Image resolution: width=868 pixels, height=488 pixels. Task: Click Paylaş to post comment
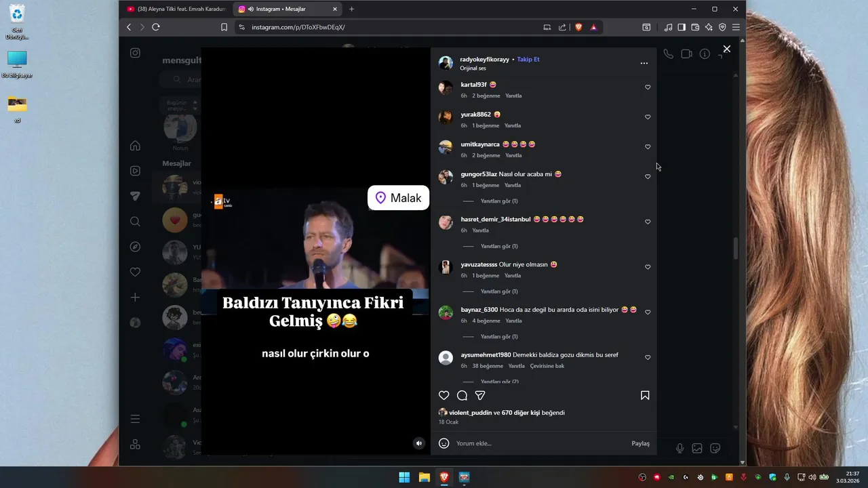[640, 443]
